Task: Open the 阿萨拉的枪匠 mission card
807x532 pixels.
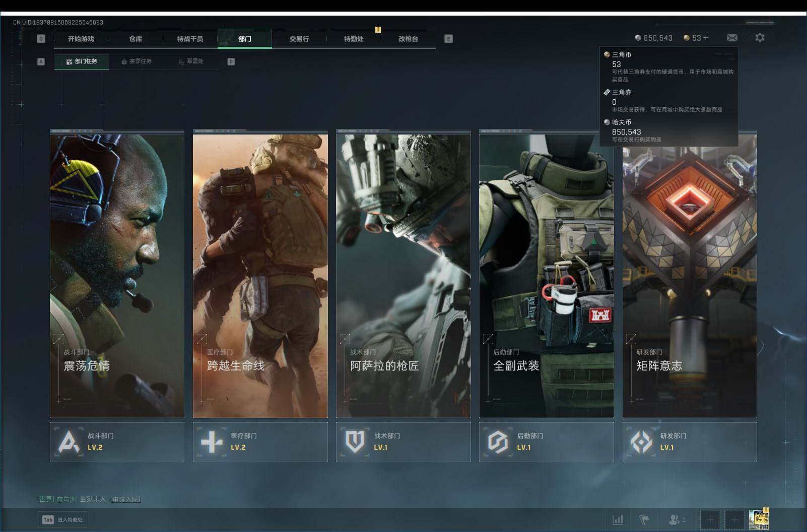Action: tap(403, 275)
